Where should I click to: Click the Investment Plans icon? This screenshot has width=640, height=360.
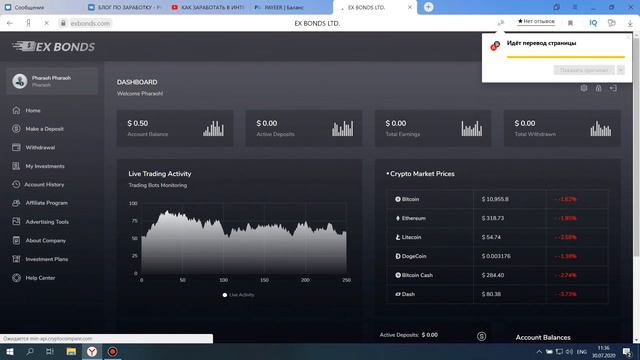point(16,259)
